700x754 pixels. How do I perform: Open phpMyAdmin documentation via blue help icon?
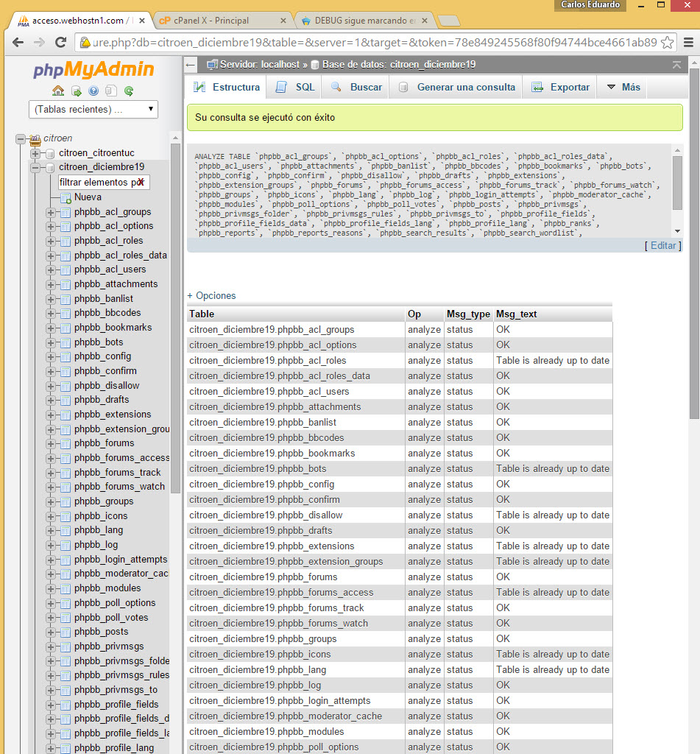[x=93, y=91]
